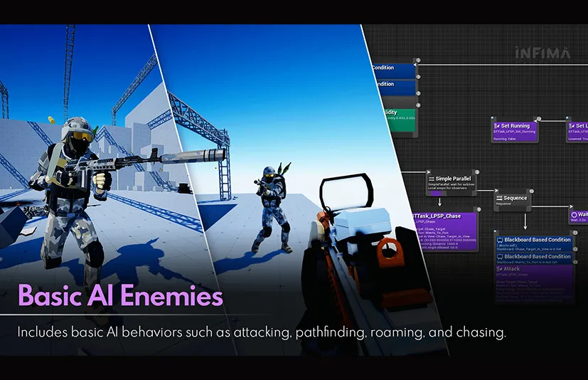Click the "Basic AI Enemies" heading

pyautogui.click(x=120, y=295)
